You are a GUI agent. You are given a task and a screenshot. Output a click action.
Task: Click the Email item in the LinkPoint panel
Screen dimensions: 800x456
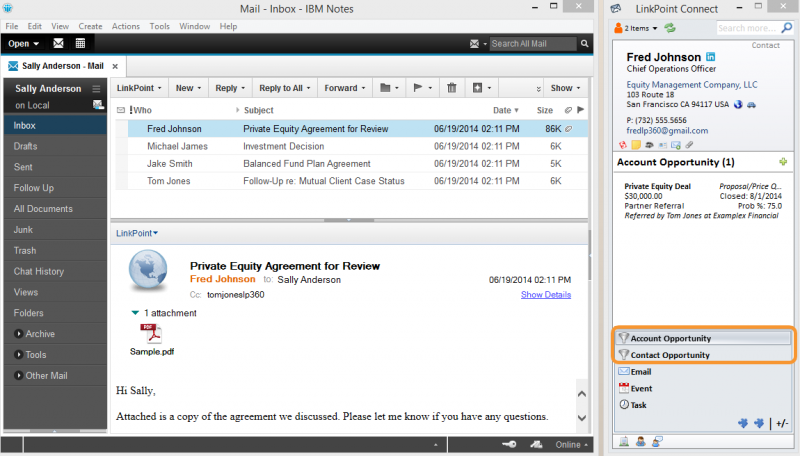(704, 371)
